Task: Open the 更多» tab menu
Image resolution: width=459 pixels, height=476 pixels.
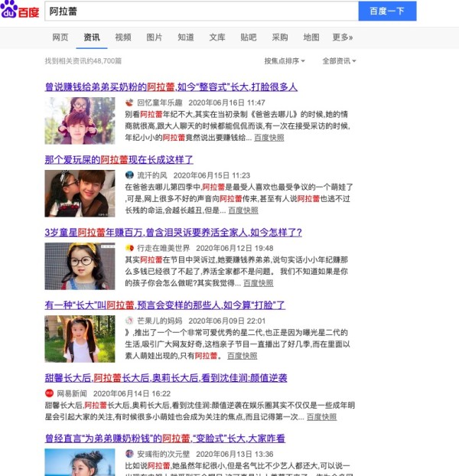Action: [343, 37]
